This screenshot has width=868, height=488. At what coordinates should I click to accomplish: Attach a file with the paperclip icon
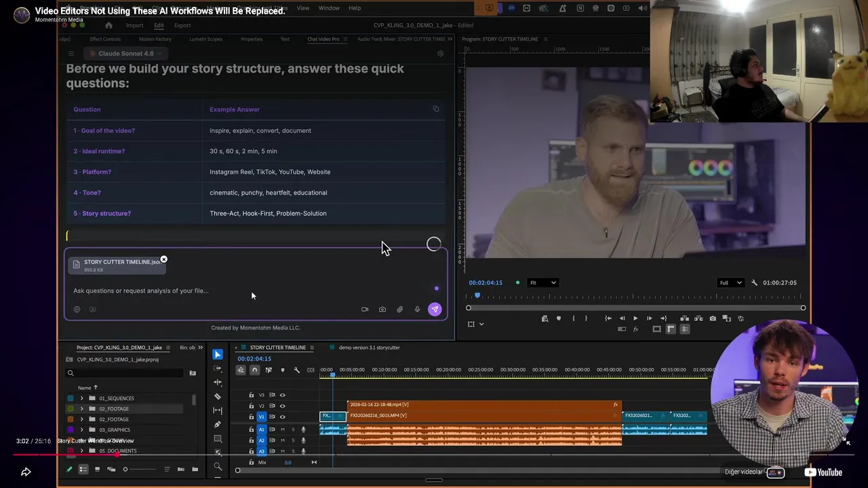[x=400, y=309]
